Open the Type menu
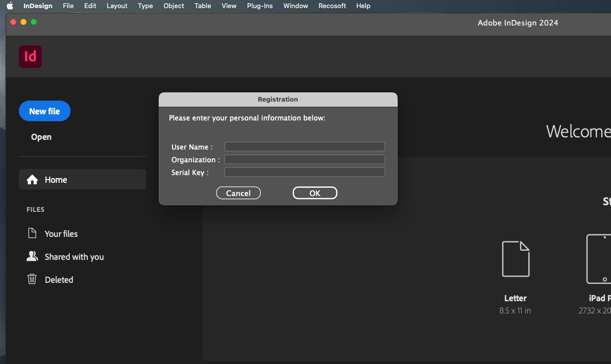Screen dimensions: 611x364 145,6
